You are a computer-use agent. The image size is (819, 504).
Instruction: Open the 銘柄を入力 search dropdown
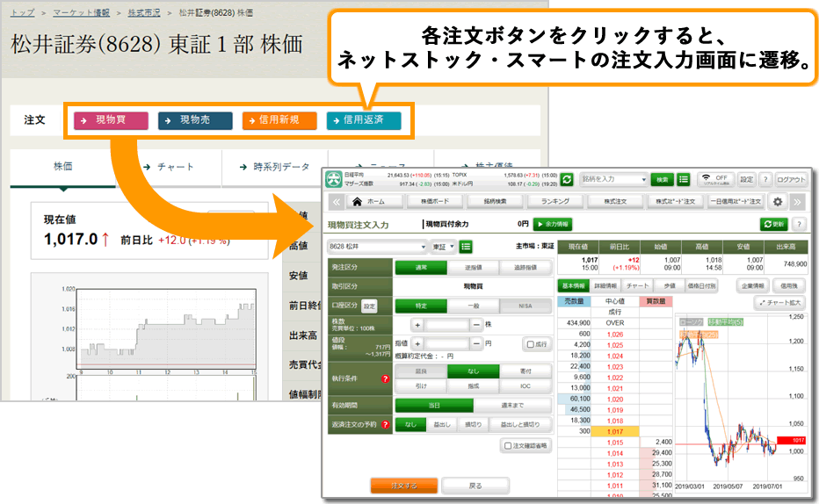coord(613,179)
